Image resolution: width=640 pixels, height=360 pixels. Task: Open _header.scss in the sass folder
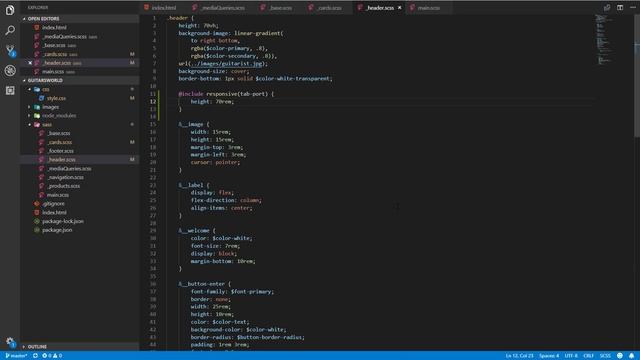(x=61, y=160)
